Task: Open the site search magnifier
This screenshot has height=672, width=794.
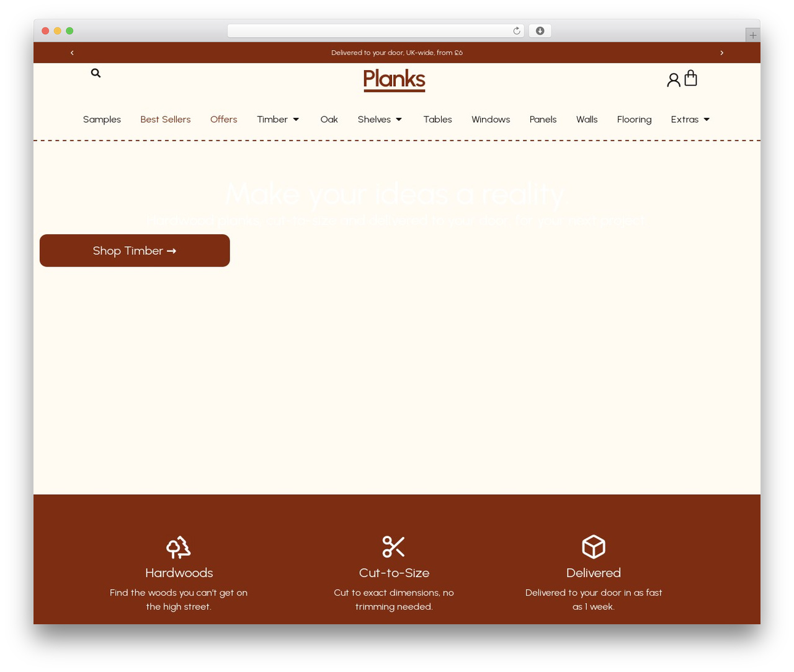Action: tap(96, 73)
